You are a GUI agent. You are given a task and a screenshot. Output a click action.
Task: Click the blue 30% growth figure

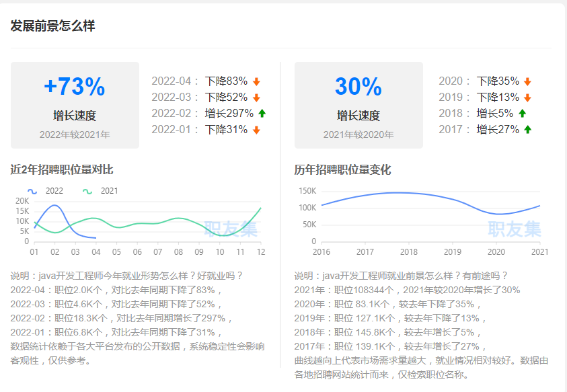(x=358, y=85)
